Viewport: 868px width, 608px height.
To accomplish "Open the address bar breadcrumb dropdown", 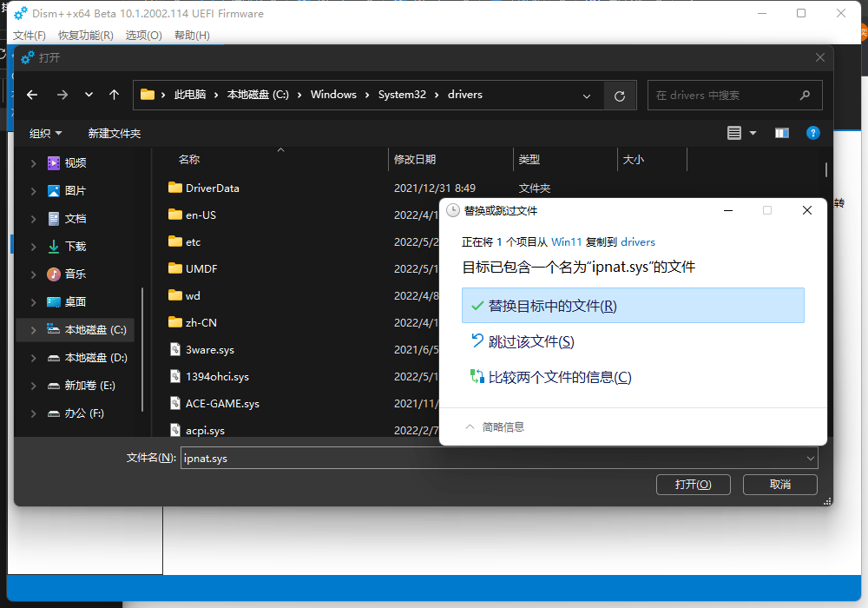I will click(x=587, y=95).
